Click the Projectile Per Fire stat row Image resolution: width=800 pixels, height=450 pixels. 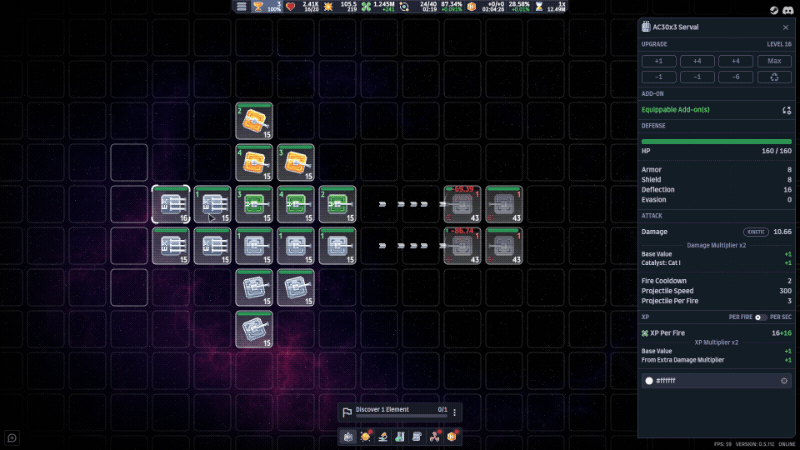click(716, 301)
